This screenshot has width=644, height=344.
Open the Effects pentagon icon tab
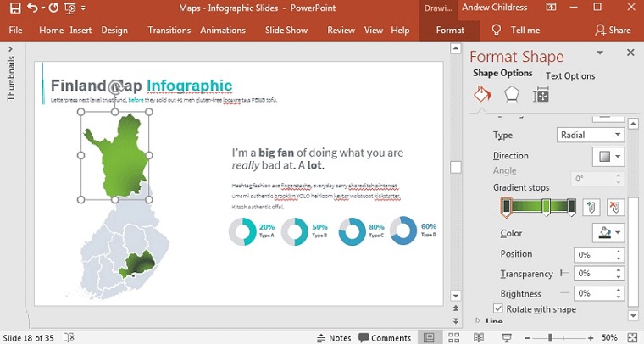tap(512, 95)
